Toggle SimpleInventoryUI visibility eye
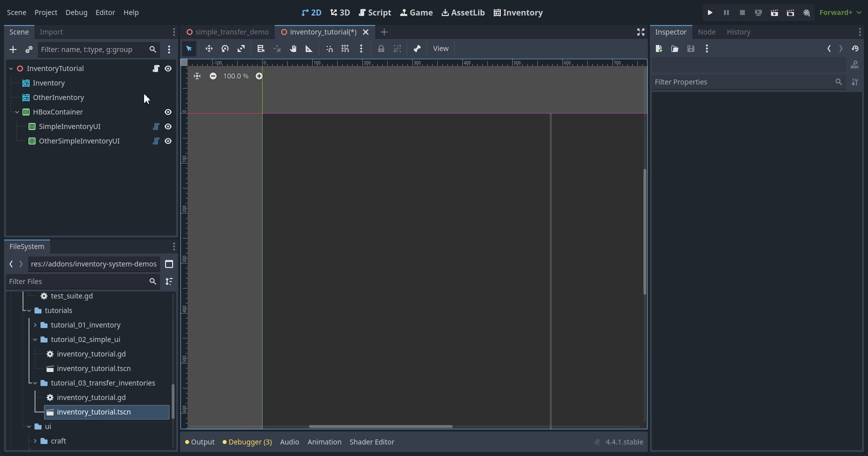The image size is (868, 456). 168,126
